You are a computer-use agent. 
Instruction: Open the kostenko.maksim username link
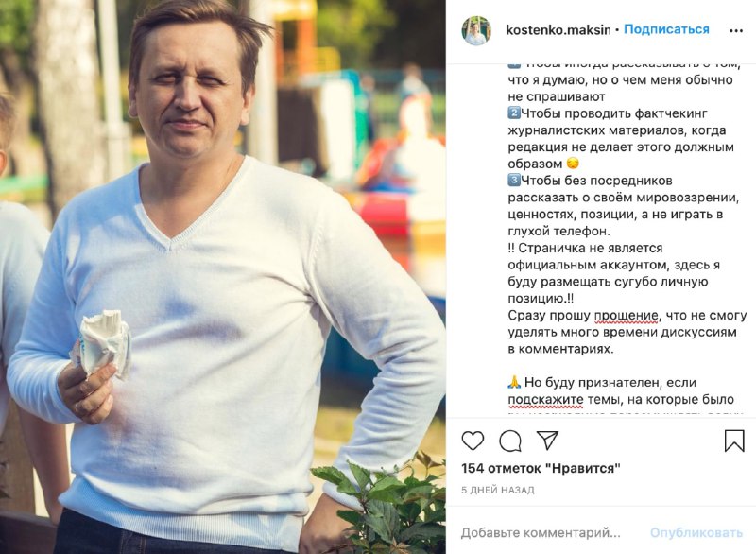[x=558, y=30]
